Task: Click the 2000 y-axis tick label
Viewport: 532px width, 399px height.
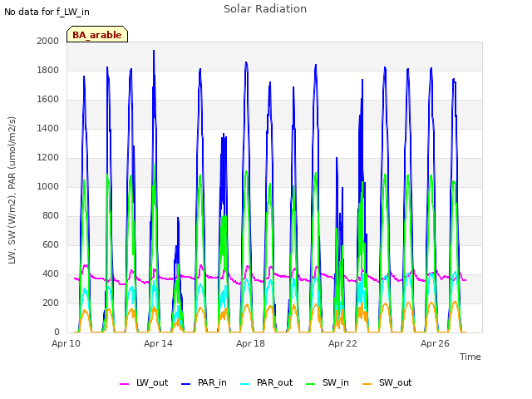Action: coord(48,41)
